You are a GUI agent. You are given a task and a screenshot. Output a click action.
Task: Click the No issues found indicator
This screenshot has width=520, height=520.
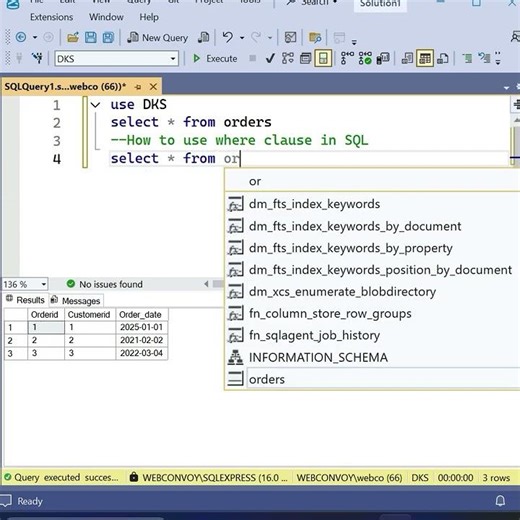(x=105, y=284)
